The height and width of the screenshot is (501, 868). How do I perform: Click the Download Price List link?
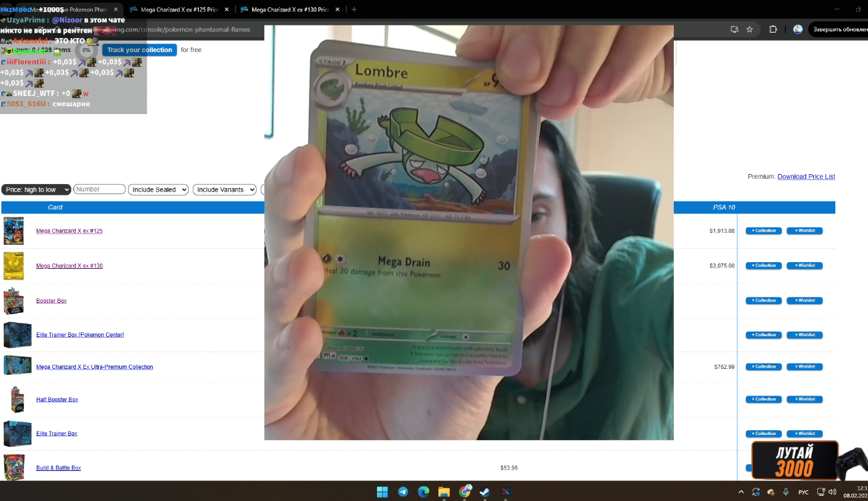point(806,177)
